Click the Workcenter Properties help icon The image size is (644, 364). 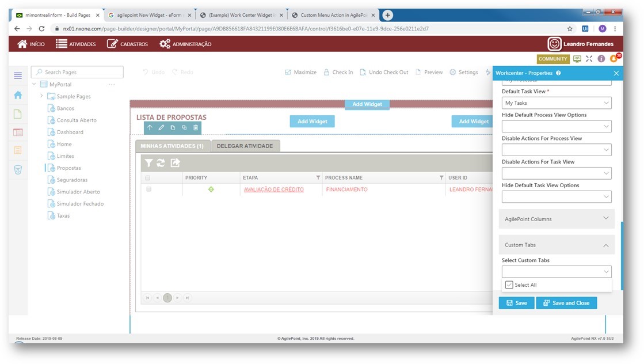(558, 73)
